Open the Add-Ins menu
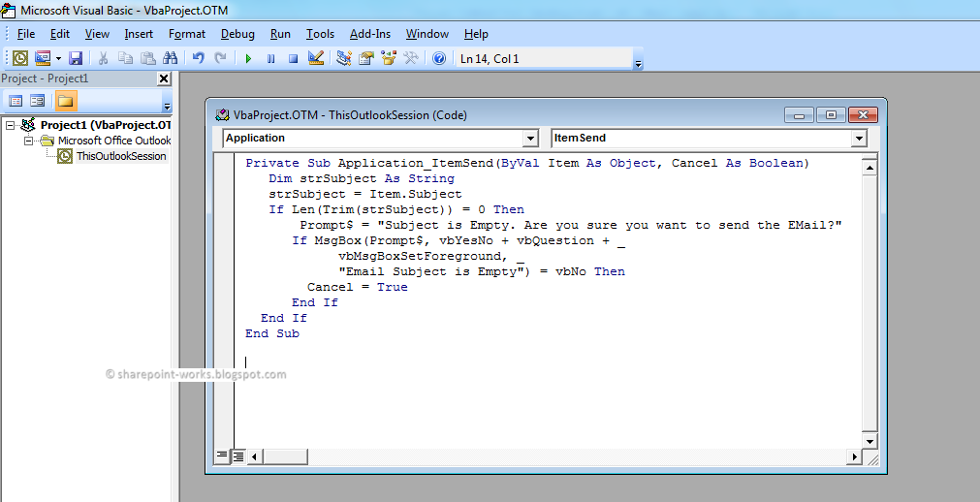 370,34
